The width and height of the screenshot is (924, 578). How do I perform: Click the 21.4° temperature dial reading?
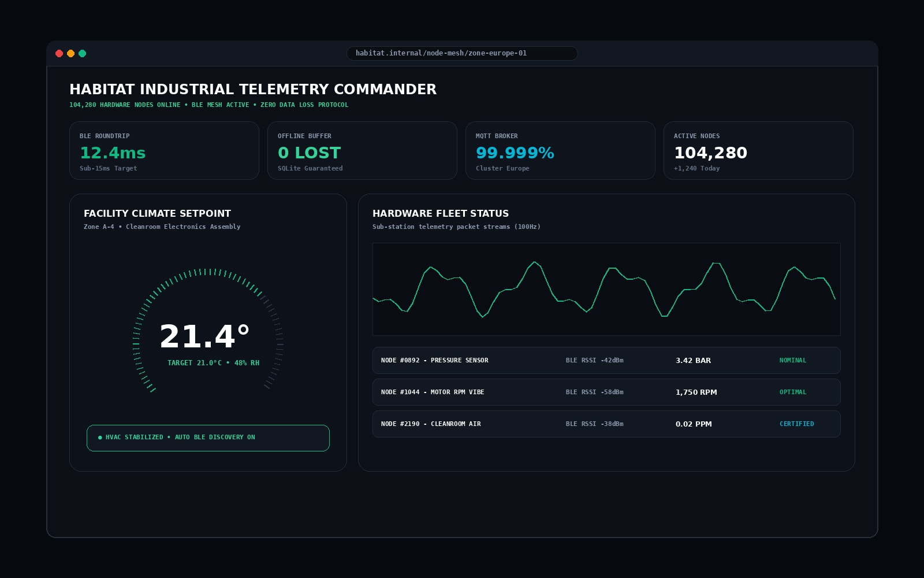click(204, 336)
